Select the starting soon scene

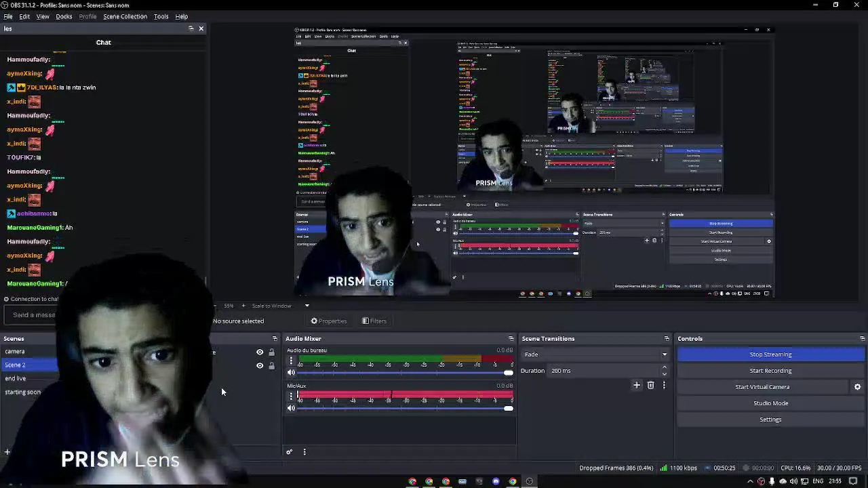[x=23, y=392]
